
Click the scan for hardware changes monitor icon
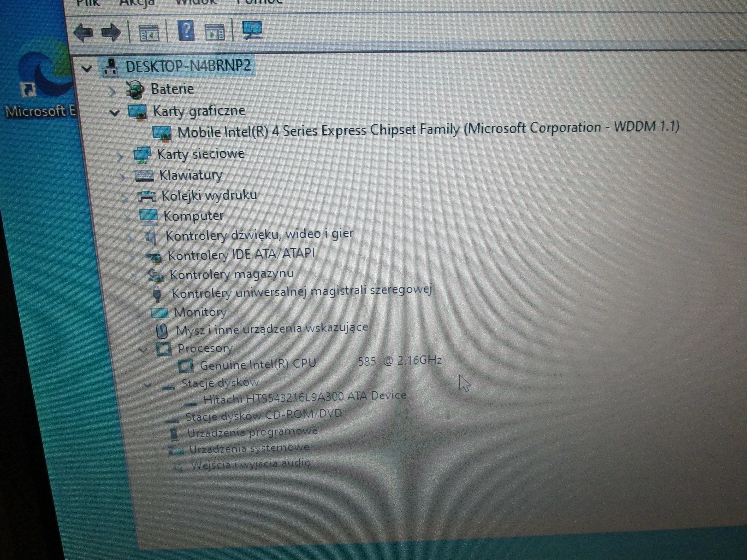coord(252,30)
